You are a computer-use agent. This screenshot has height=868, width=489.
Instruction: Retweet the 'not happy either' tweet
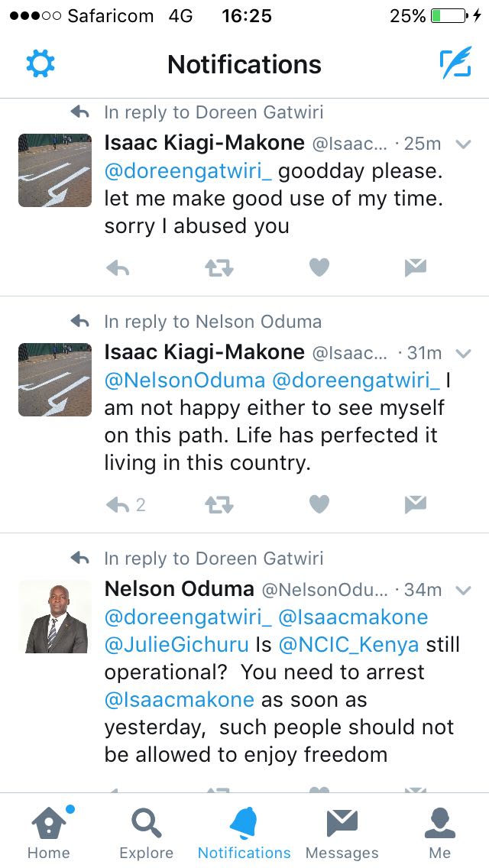click(219, 505)
